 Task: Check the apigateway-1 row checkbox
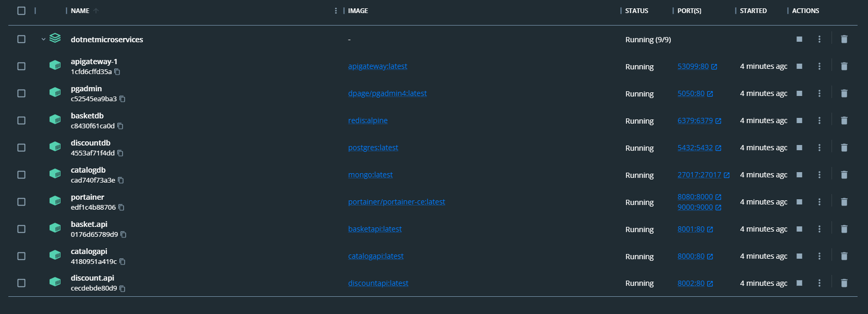click(21, 66)
